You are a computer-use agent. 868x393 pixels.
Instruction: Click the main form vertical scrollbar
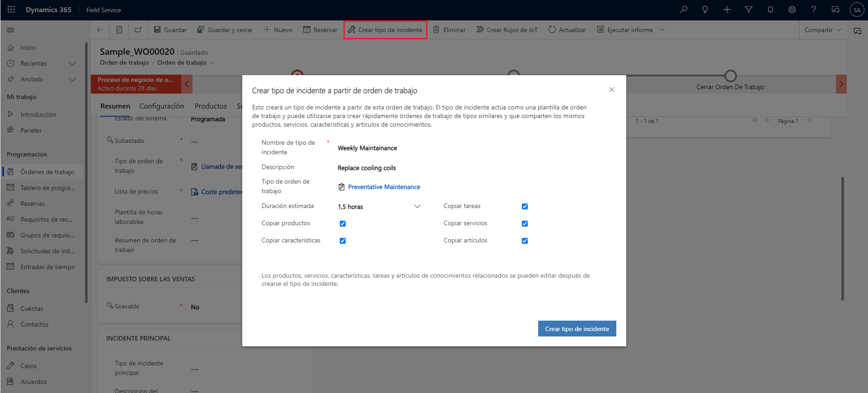(x=843, y=238)
